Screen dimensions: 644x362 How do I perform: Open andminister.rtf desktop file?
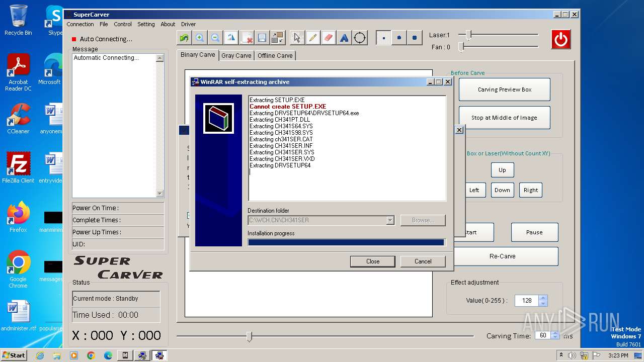pyautogui.click(x=19, y=316)
